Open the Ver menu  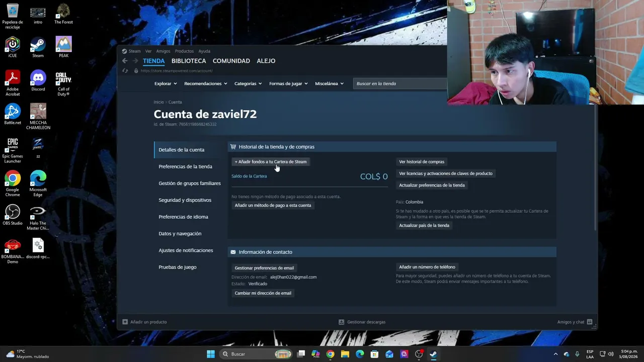pos(148,51)
